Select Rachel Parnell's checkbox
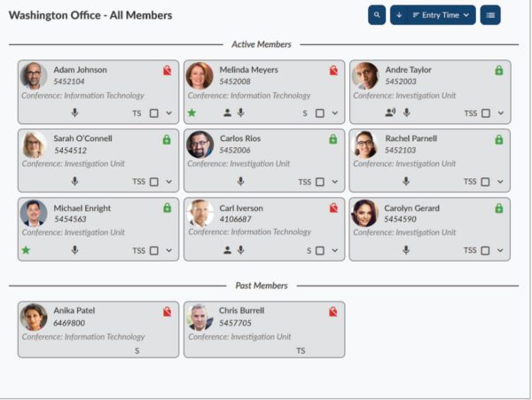 pyautogui.click(x=486, y=182)
